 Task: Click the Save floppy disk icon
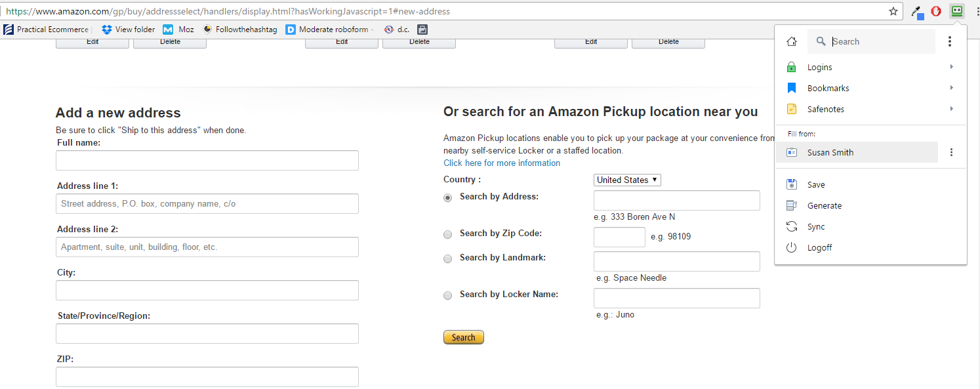[791, 184]
